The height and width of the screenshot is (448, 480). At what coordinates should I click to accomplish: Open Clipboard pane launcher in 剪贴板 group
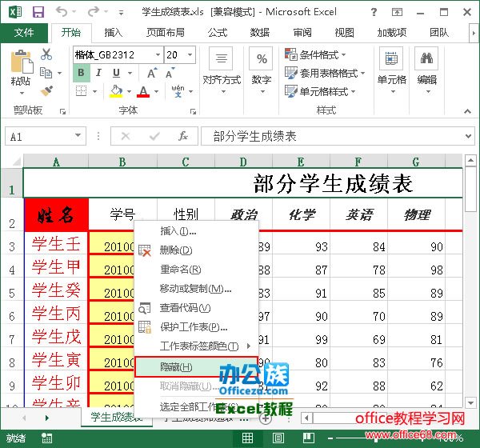(x=62, y=111)
